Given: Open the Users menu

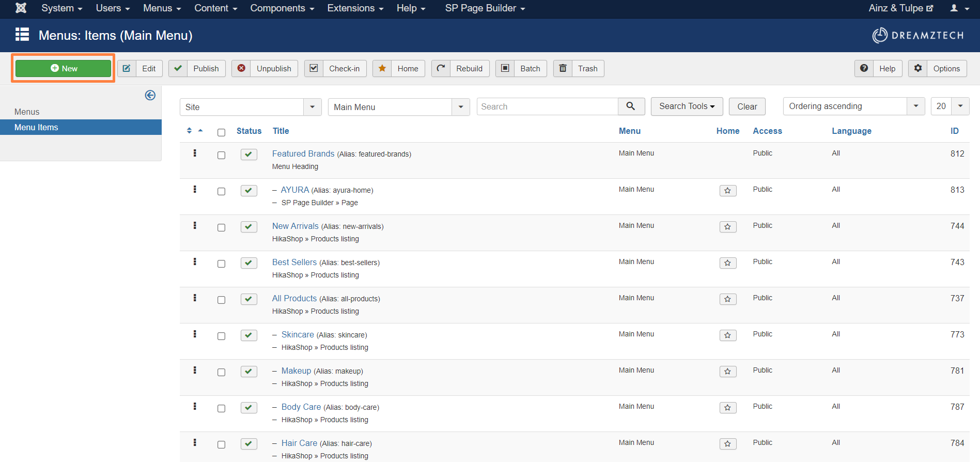Looking at the screenshot, I should [113, 8].
